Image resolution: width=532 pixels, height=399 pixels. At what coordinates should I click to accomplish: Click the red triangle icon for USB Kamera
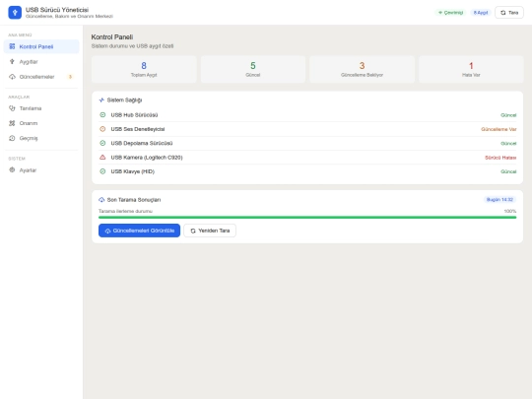point(102,157)
